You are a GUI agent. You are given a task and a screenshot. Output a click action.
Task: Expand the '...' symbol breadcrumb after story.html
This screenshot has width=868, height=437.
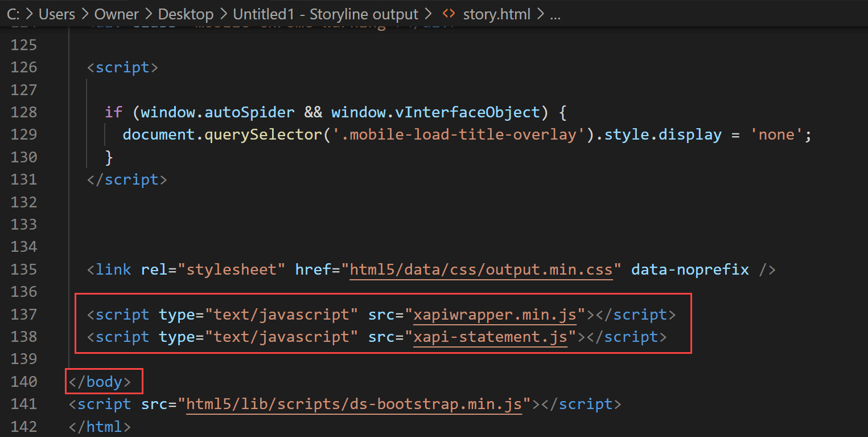coord(556,14)
